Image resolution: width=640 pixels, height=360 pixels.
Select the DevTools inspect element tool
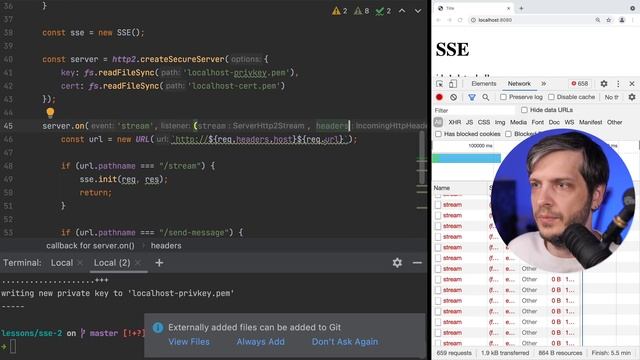tap(440, 84)
